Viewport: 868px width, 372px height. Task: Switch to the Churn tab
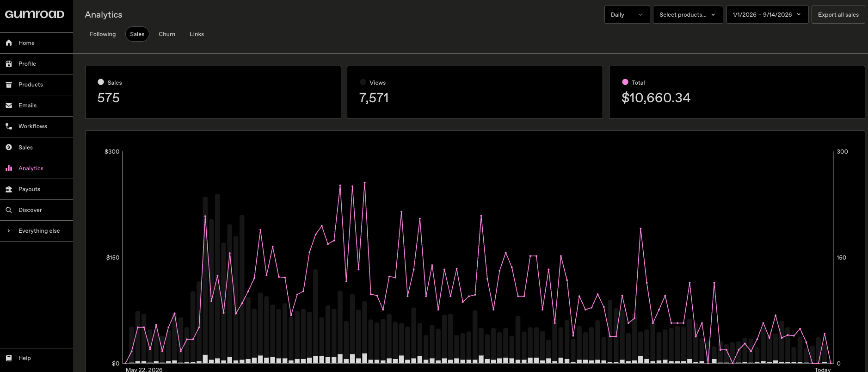tap(167, 34)
